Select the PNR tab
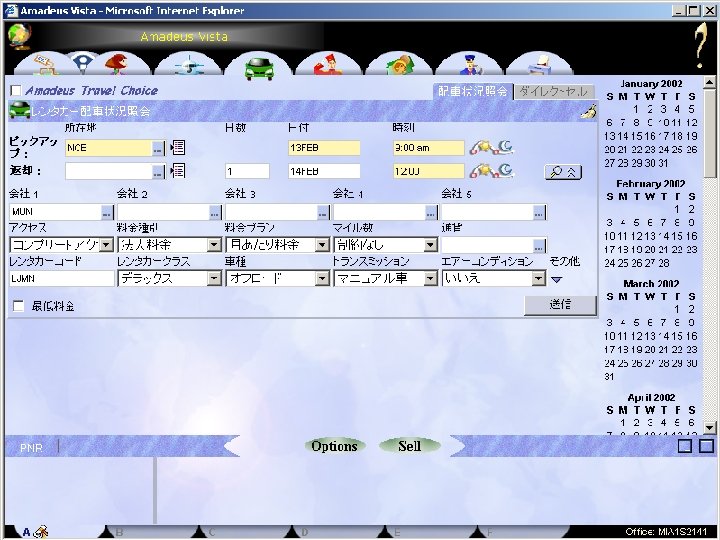Image resolution: width=720 pixels, height=540 pixels. (x=31, y=447)
